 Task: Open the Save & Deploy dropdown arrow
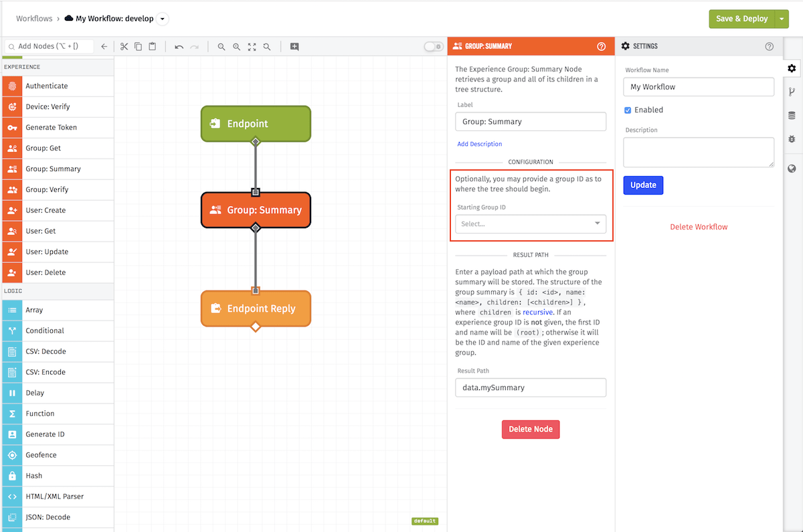(782, 19)
